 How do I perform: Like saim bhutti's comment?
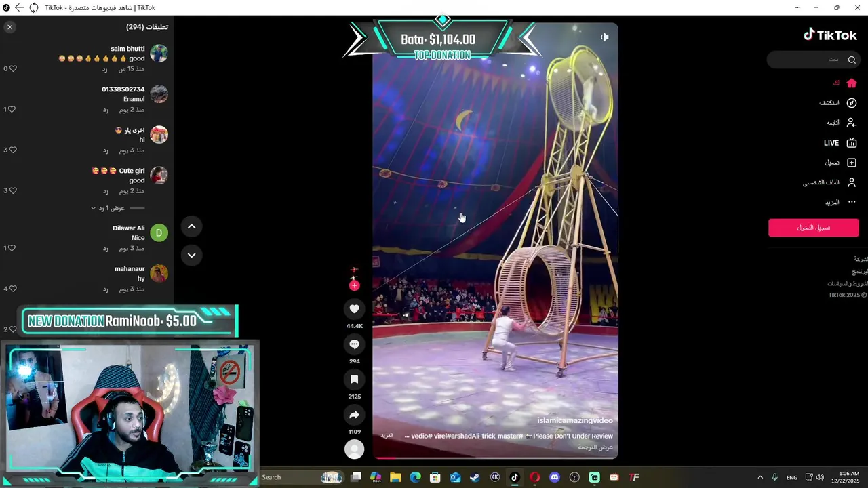pyautogui.click(x=12, y=68)
